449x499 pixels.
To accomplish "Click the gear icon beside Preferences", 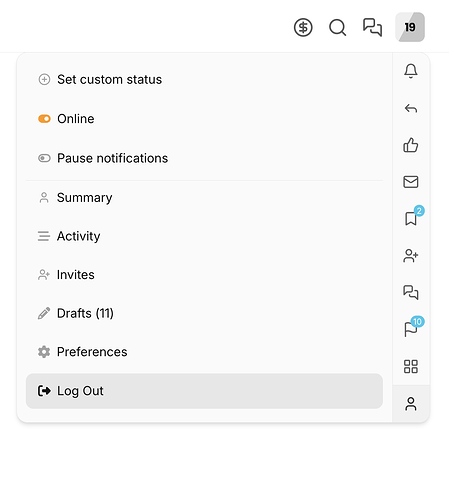I will (x=44, y=352).
